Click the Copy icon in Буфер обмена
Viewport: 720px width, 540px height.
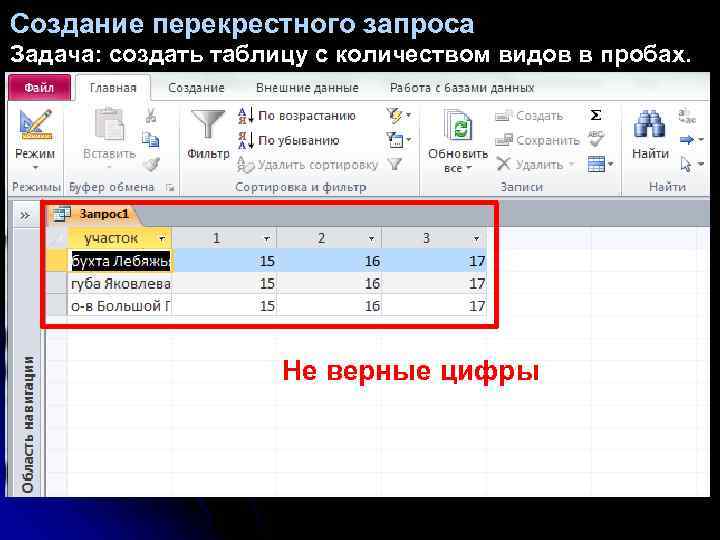(151, 139)
